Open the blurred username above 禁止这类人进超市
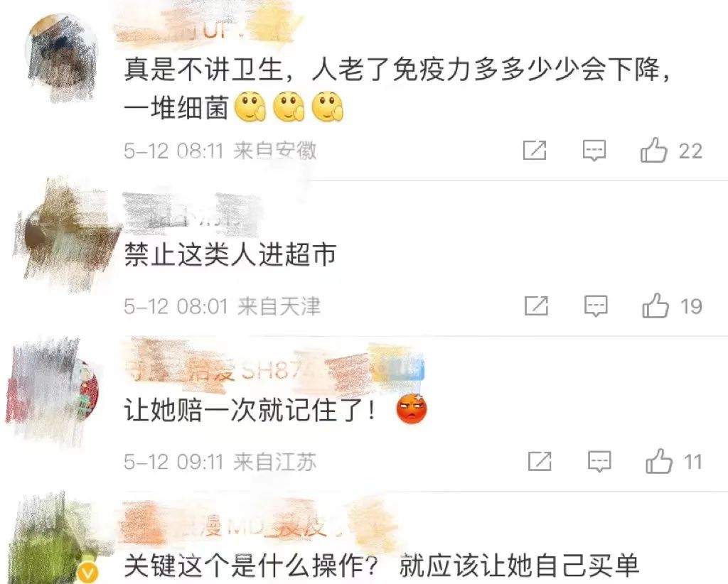This screenshot has width=728, height=584. pos(191,215)
